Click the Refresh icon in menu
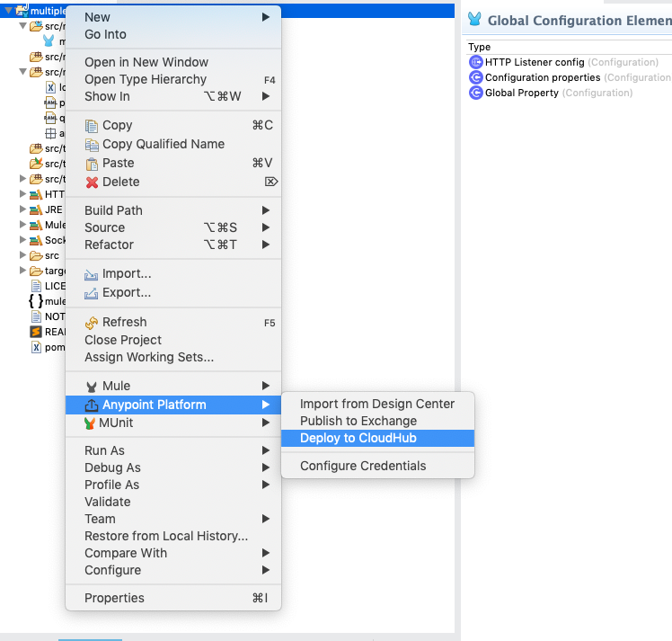This screenshot has width=672, height=641. (92, 323)
